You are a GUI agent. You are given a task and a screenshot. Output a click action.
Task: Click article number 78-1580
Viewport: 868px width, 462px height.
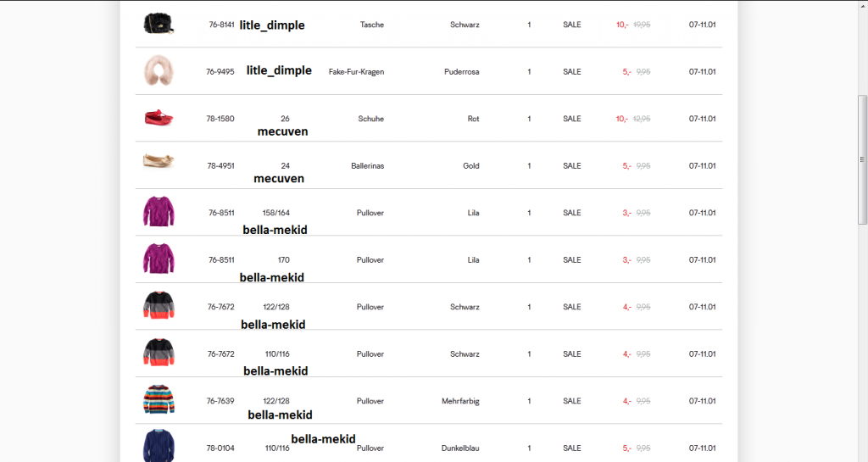tap(220, 119)
